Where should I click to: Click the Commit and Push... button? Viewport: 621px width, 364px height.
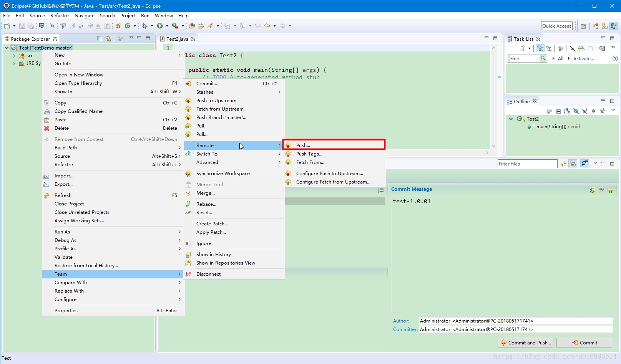tap(525, 342)
